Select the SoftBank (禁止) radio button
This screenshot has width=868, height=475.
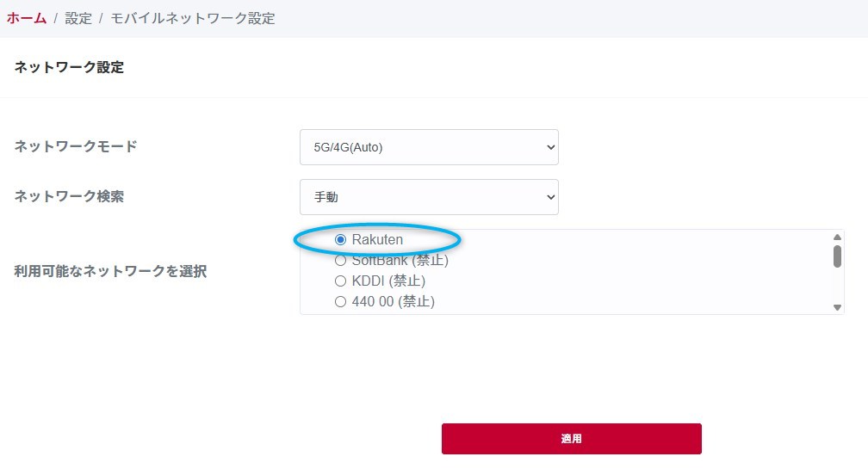tap(340, 260)
